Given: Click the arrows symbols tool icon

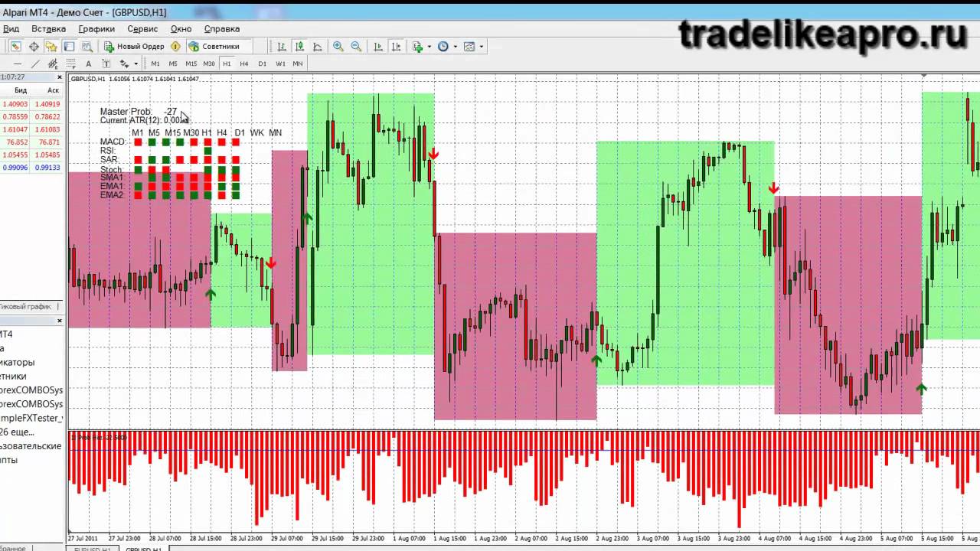Looking at the screenshot, I should [125, 64].
